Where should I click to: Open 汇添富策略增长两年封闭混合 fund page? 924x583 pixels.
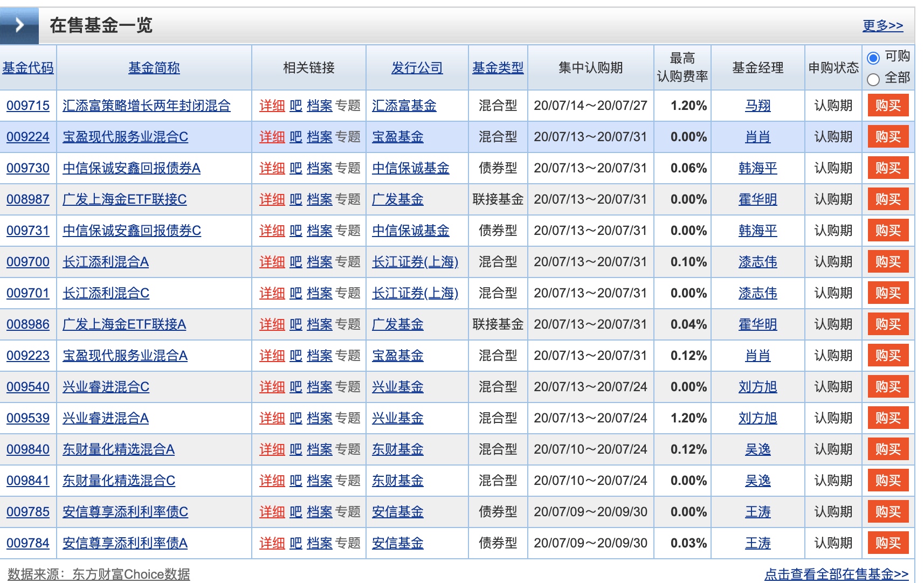(x=146, y=106)
